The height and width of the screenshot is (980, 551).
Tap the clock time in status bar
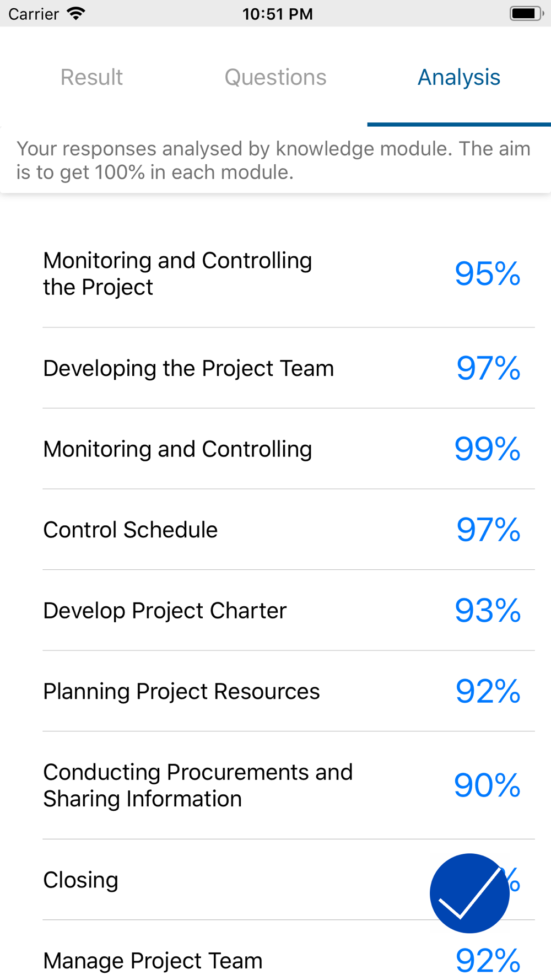pos(278,14)
